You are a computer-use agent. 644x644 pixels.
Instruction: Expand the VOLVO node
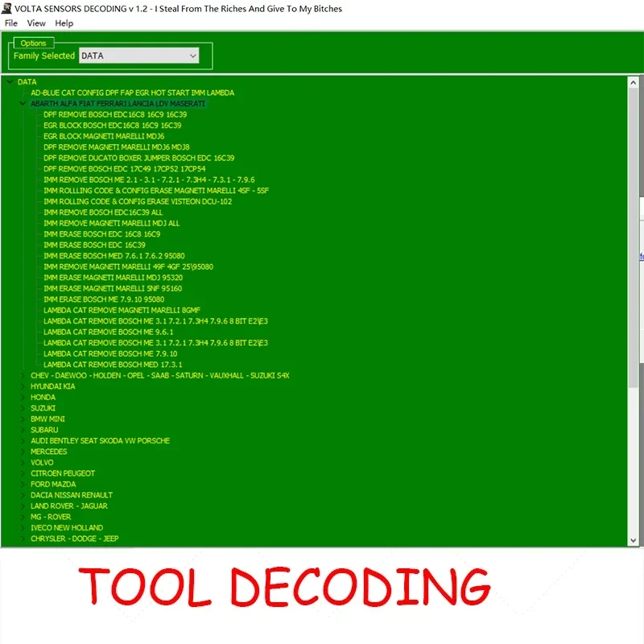[23, 462]
